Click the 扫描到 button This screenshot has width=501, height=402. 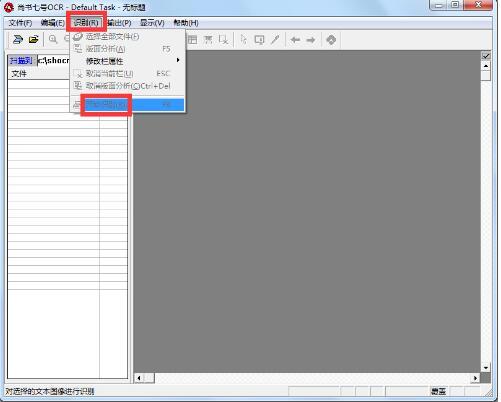pos(22,61)
